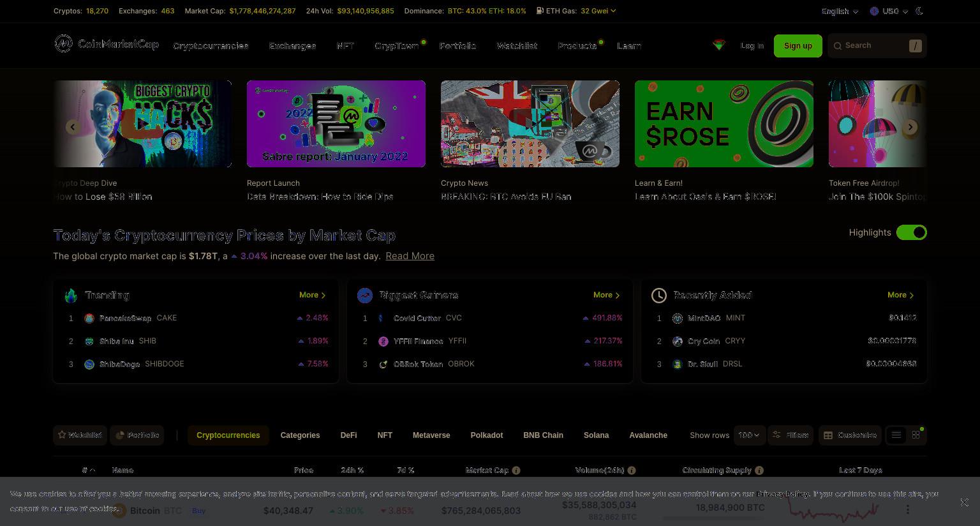Sort table by Price column
The image size is (980, 526).
coord(304,470)
